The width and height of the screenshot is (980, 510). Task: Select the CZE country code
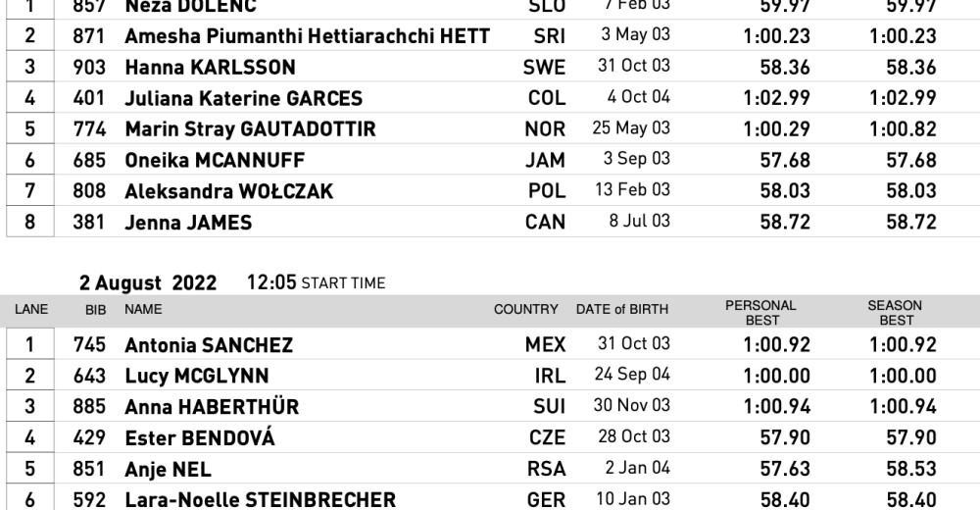[547, 438]
